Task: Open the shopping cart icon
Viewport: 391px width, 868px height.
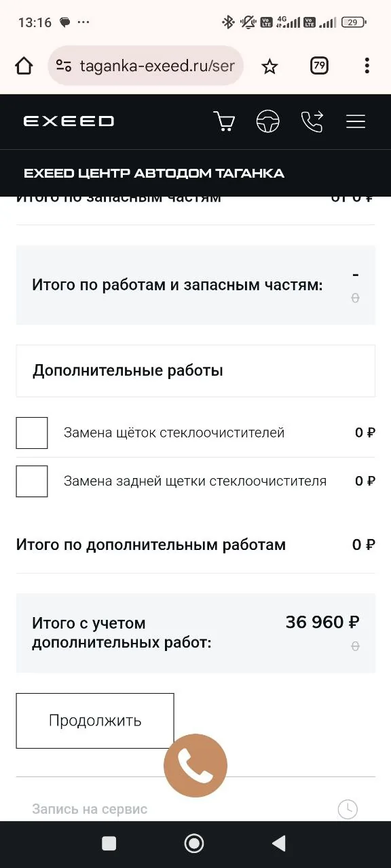Action: tap(224, 121)
